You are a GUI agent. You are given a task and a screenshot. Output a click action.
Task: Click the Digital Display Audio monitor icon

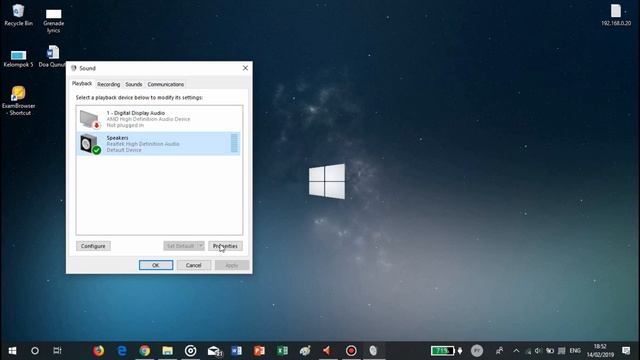click(90, 119)
